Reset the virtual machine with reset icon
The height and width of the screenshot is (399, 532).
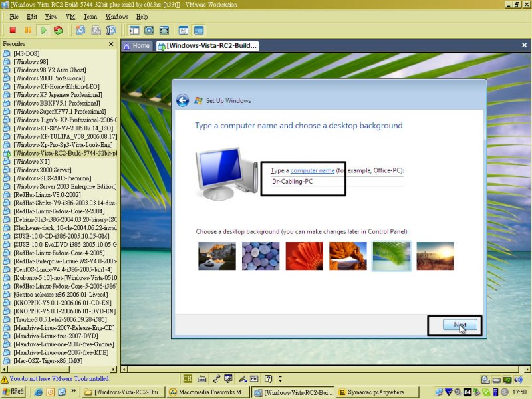point(59,30)
